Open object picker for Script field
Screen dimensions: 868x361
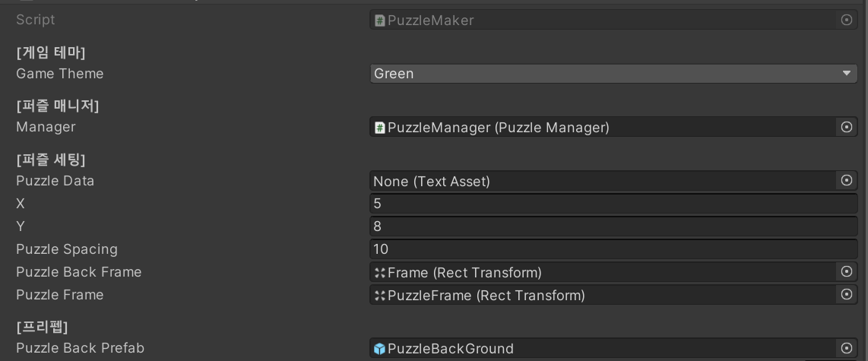(847, 20)
